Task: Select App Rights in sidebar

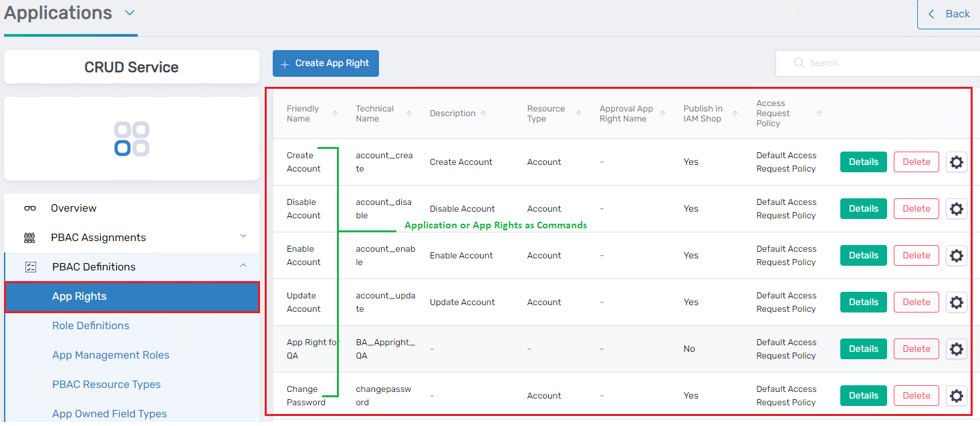Action: 132,296
